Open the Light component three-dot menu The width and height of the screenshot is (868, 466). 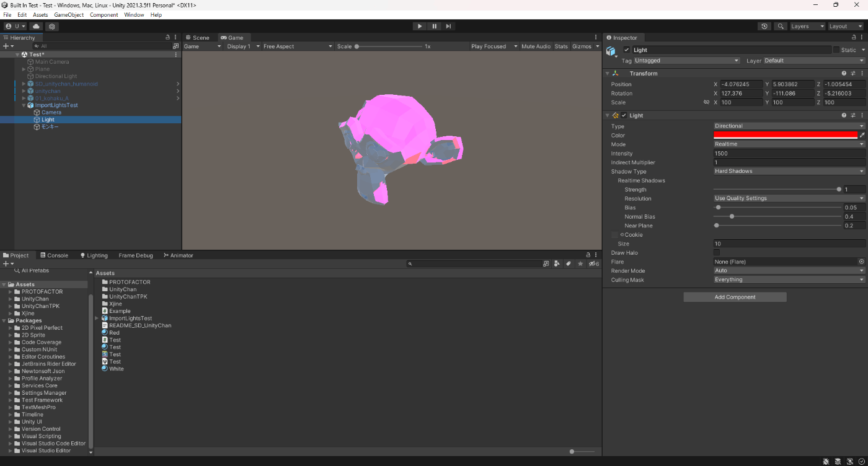click(862, 115)
